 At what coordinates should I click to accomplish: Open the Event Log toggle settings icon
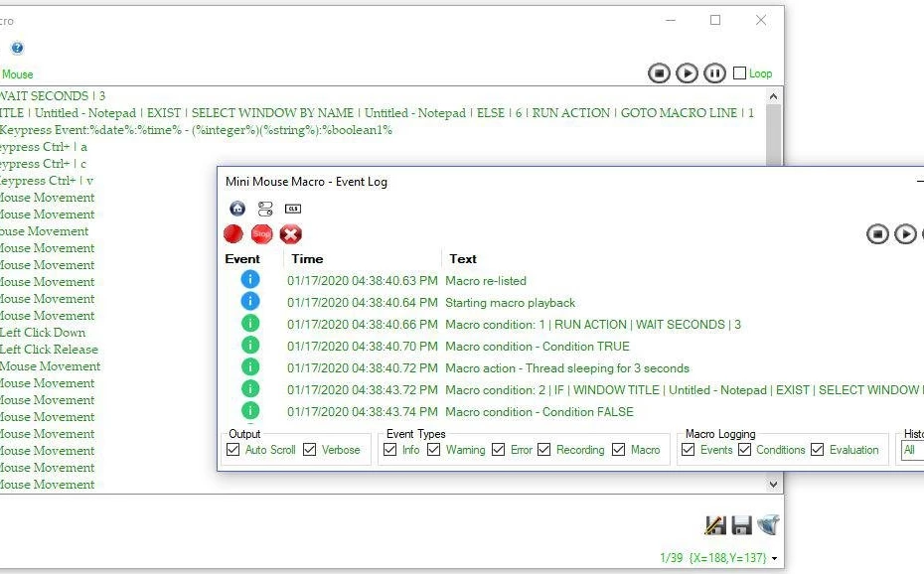pos(265,209)
